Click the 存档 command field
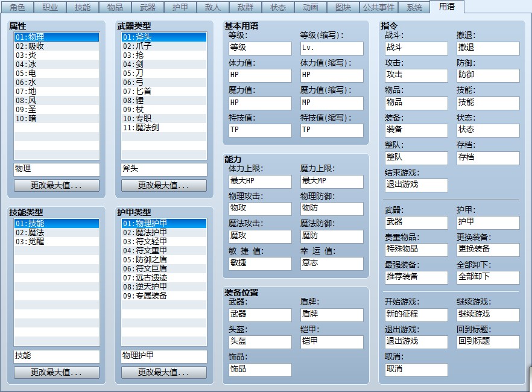This screenshot has width=532, height=392. [x=488, y=158]
